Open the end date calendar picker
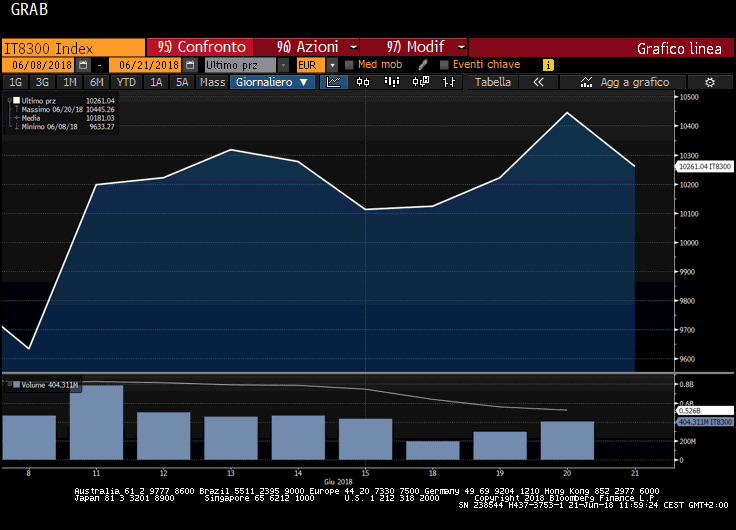 coord(189,65)
